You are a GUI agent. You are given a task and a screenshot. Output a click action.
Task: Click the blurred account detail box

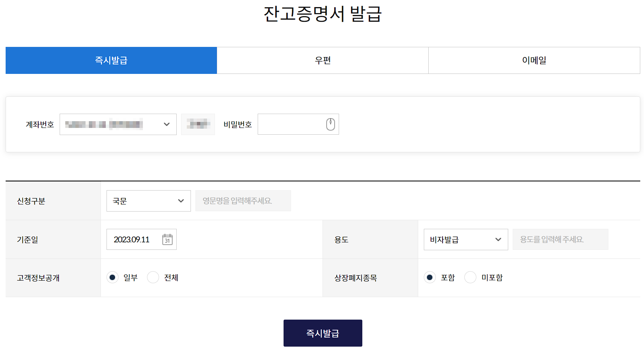(198, 124)
